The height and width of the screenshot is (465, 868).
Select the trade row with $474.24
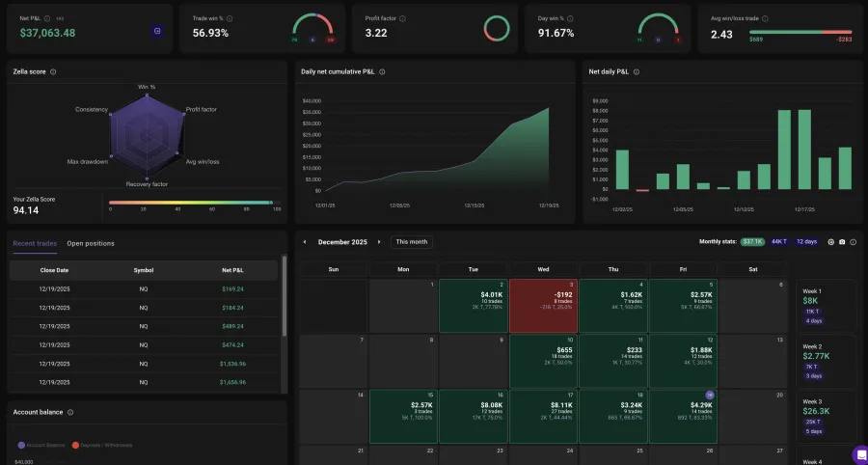pos(144,345)
